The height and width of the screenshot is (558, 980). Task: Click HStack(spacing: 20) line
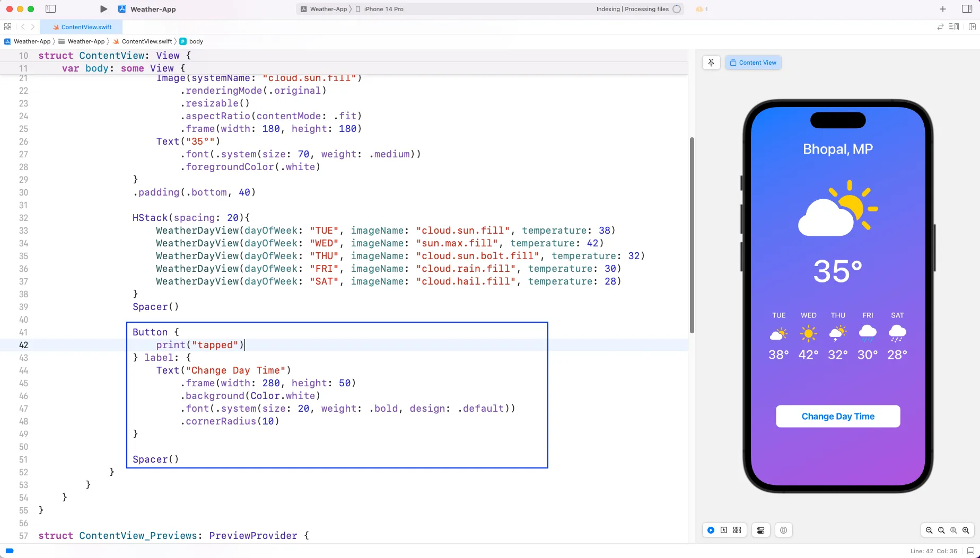(191, 218)
